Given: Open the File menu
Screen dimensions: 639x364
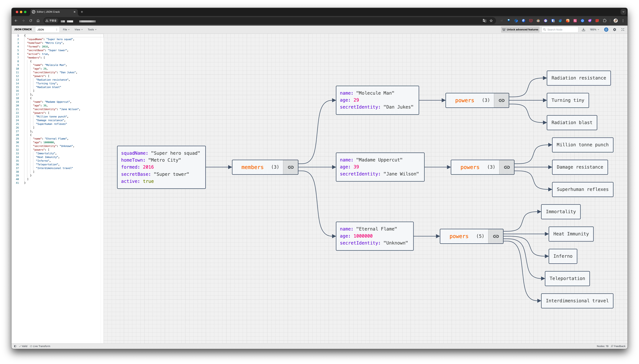Looking at the screenshot, I should [66, 29].
